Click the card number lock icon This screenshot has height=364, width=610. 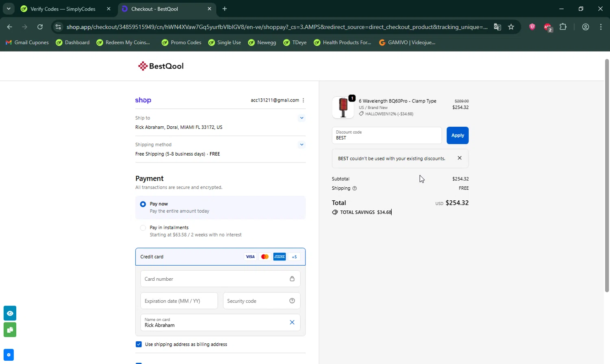pyautogui.click(x=292, y=279)
